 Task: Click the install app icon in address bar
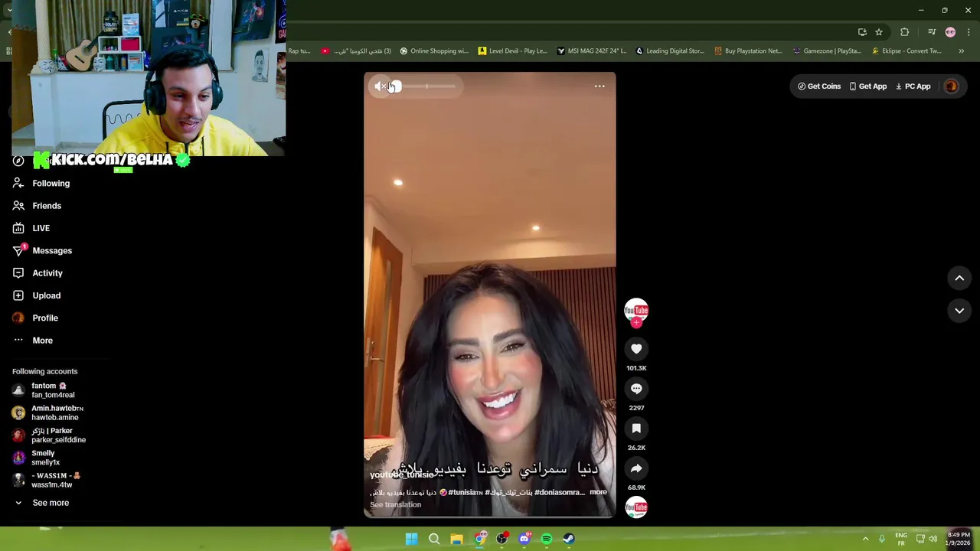pyautogui.click(x=862, y=32)
